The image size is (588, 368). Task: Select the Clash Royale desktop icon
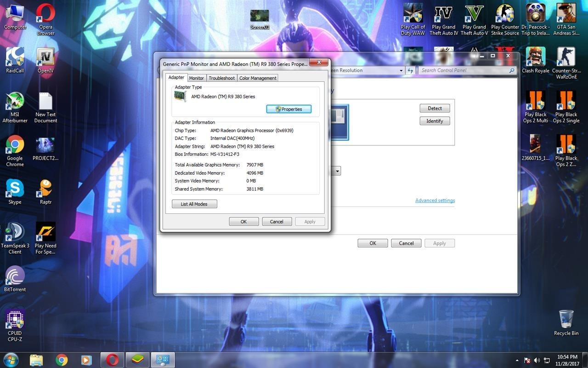(x=536, y=60)
